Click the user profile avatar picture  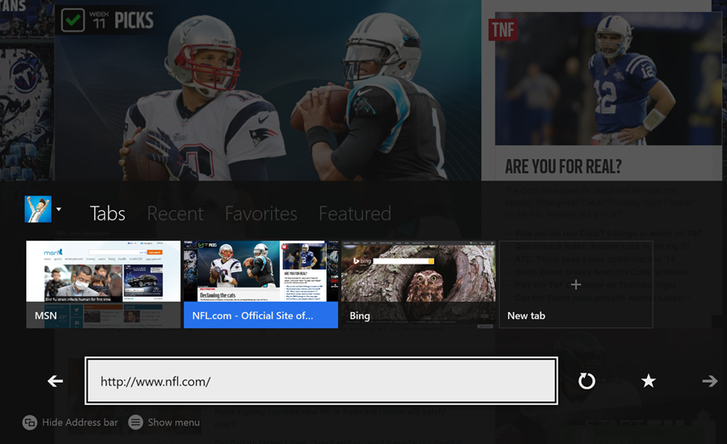click(x=37, y=209)
